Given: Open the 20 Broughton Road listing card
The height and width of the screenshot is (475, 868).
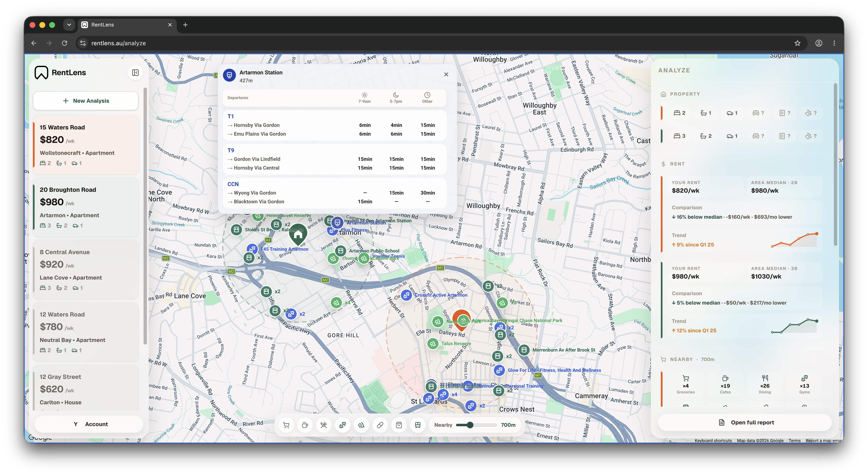Looking at the screenshot, I should pyautogui.click(x=86, y=207).
